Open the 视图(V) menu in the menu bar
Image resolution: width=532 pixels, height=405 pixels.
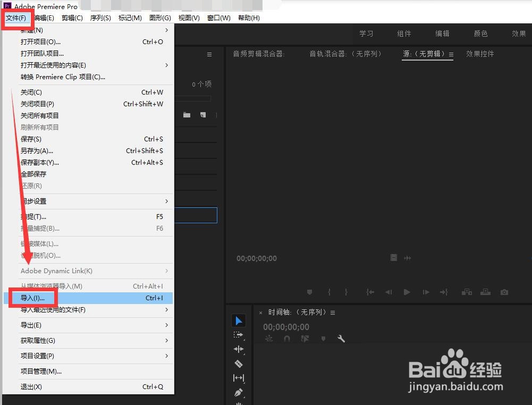(x=189, y=18)
